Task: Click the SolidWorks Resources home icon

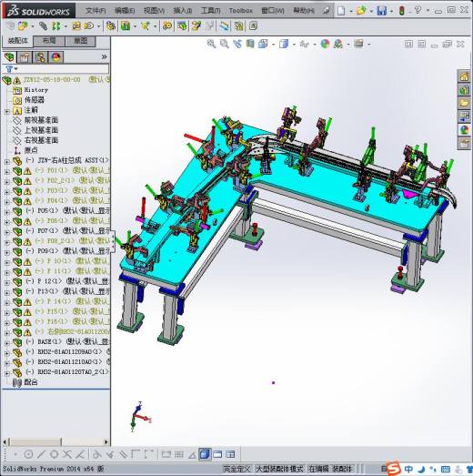Action: coord(464,76)
